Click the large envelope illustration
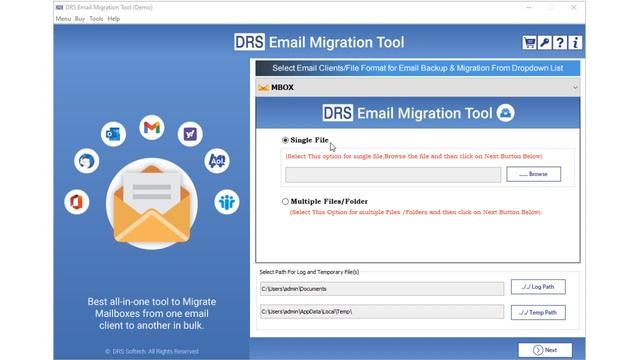This screenshot has height=360, width=640. [152, 204]
